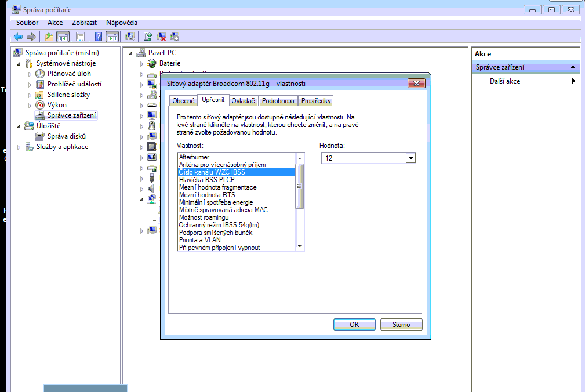Image resolution: width=585 pixels, height=392 pixels.
Task: Switch to the Prostředky tab
Action: [316, 101]
